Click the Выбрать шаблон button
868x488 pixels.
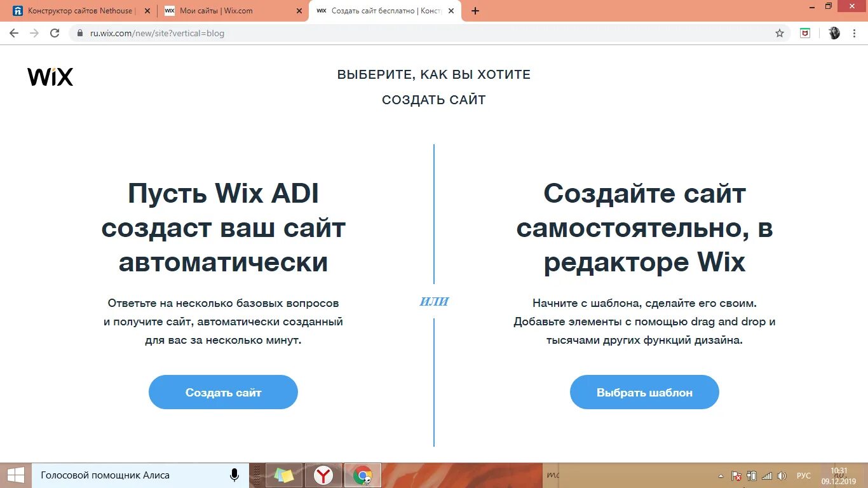pyautogui.click(x=644, y=392)
